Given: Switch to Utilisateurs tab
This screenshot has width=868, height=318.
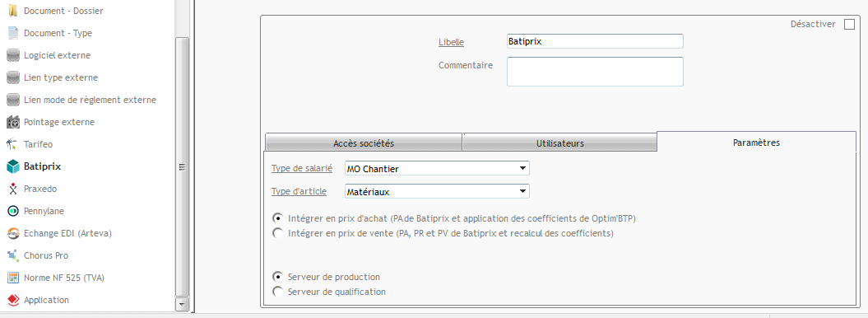Looking at the screenshot, I should point(559,143).
